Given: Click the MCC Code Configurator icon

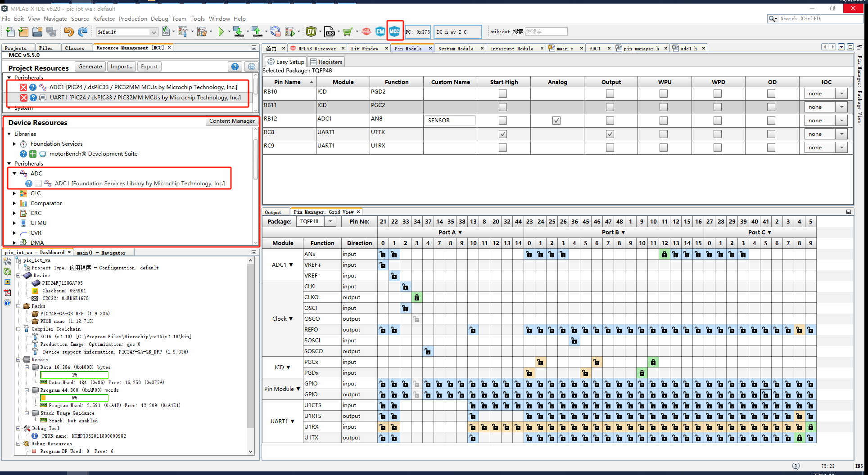Looking at the screenshot, I should (394, 31).
